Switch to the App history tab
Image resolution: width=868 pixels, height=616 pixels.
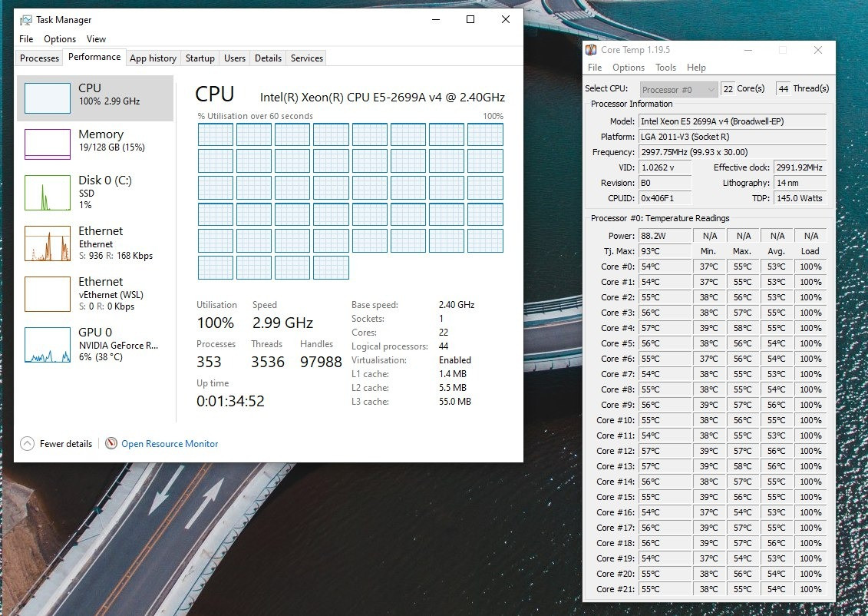pyautogui.click(x=153, y=58)
